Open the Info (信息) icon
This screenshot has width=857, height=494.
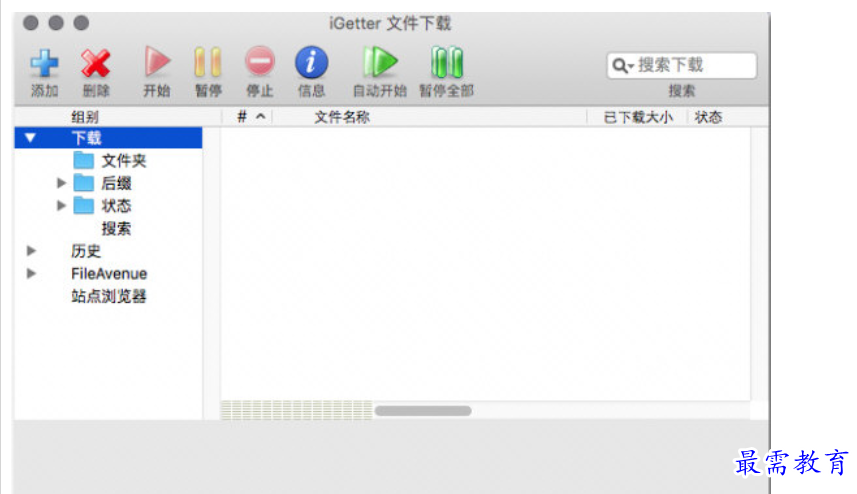point(312,62)
